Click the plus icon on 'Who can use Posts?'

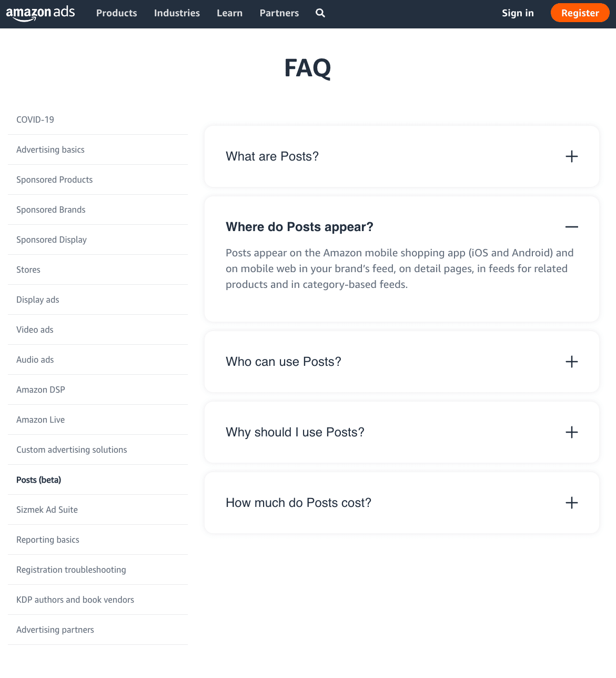pyautogui.click(x=571, y=362)
